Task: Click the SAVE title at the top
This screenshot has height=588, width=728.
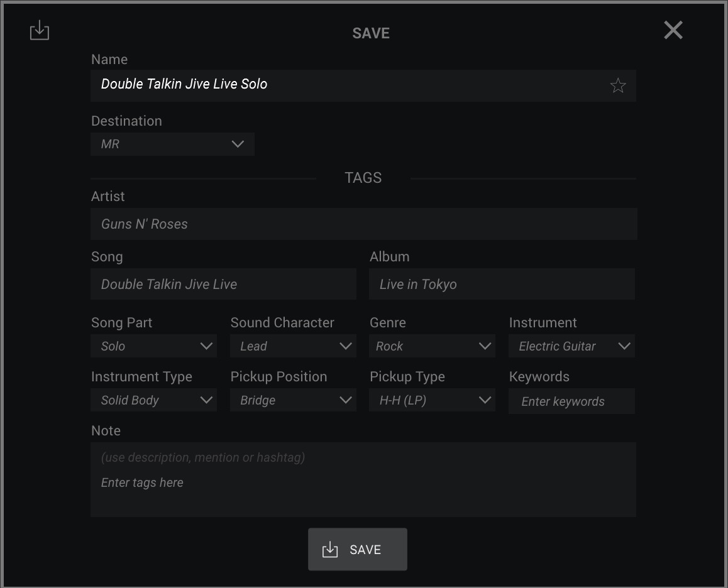Action: click(371, 33)
